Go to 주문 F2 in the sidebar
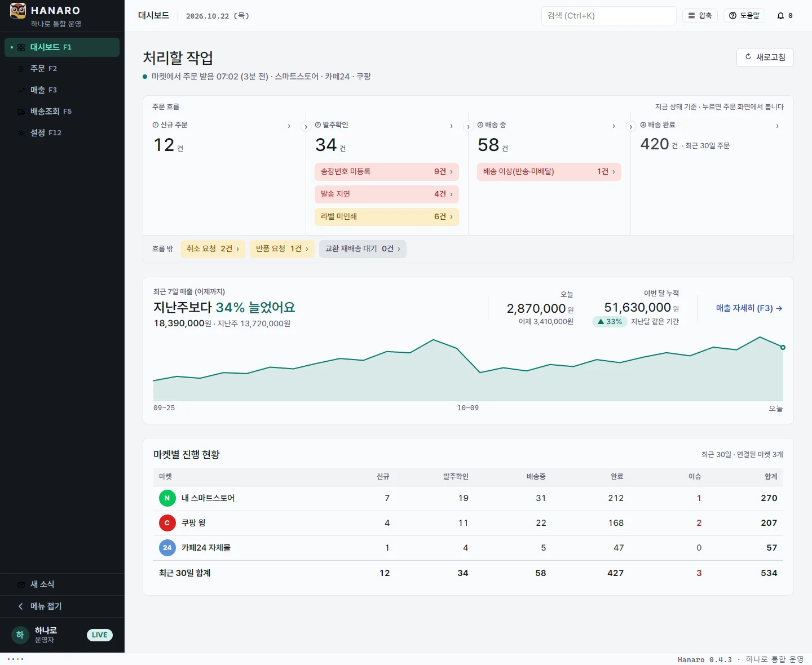The height and width of the screenshot is (665, 812). (x=62, y=69)
